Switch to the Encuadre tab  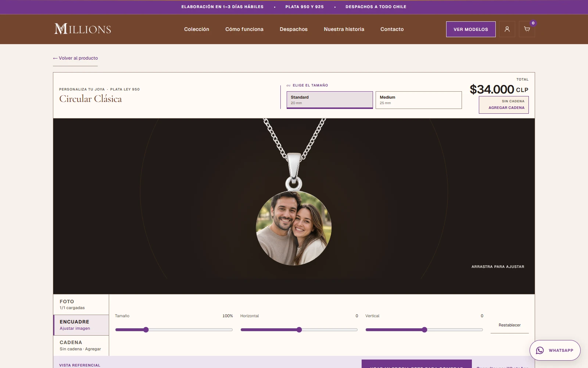pyautogui.click(x=81, y=325)
